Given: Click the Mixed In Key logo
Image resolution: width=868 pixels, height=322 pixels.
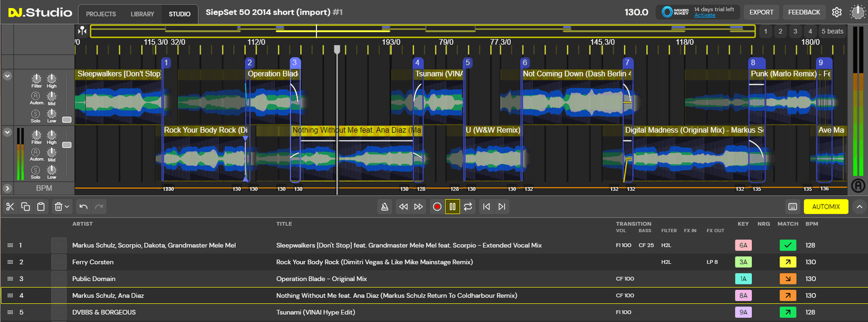Looking at the screenshot, I should coord(675,12).
